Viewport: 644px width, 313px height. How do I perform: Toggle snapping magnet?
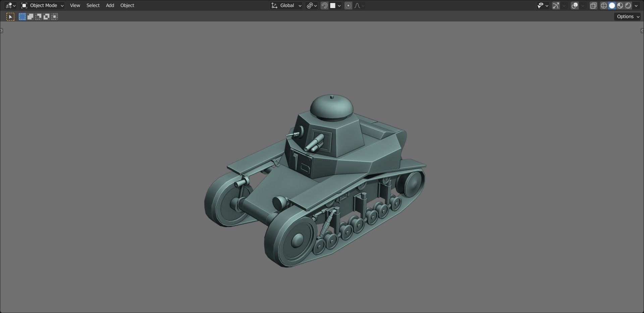click(324, 5)
